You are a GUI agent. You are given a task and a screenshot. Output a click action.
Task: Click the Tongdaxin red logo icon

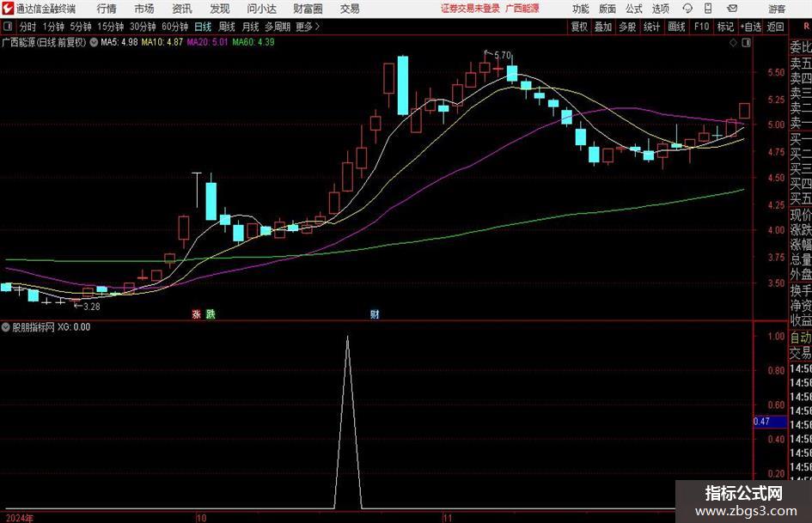coord(7,9)
